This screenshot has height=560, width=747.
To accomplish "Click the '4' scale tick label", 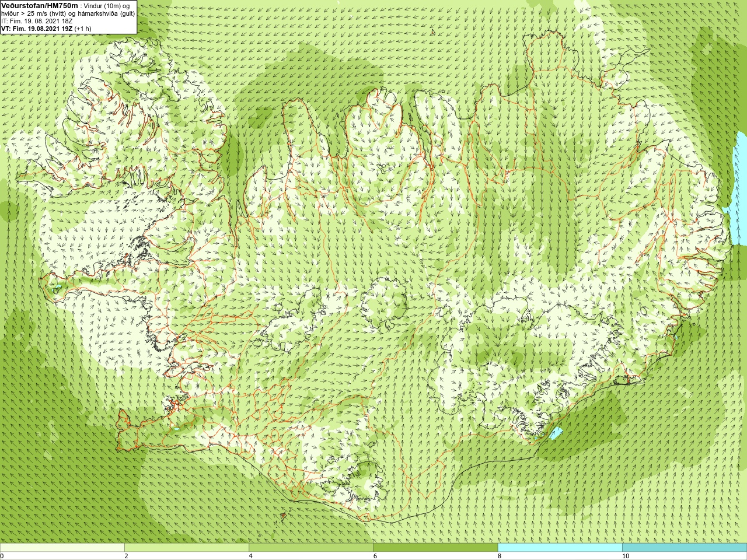I will [x=250, y=556].
